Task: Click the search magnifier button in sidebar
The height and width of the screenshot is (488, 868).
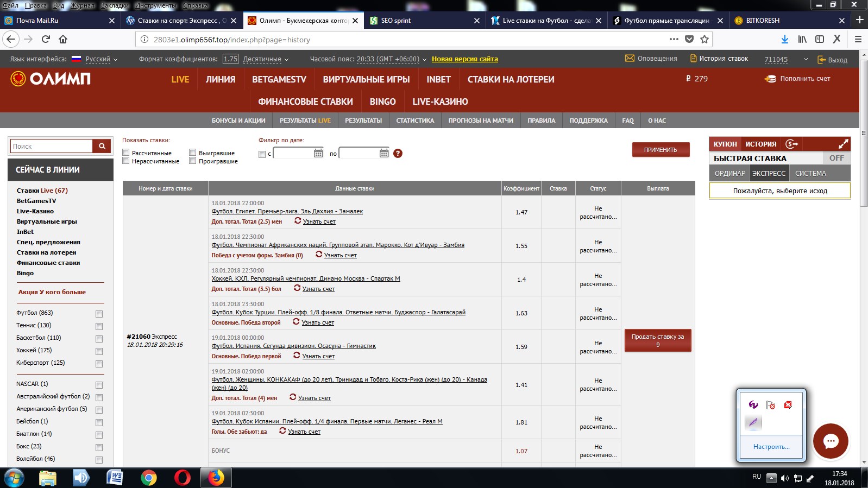Action: coord(102,146)
